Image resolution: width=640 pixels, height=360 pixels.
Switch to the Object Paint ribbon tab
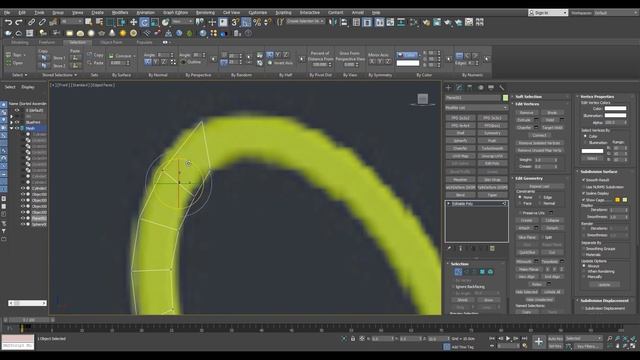point(111,42)
